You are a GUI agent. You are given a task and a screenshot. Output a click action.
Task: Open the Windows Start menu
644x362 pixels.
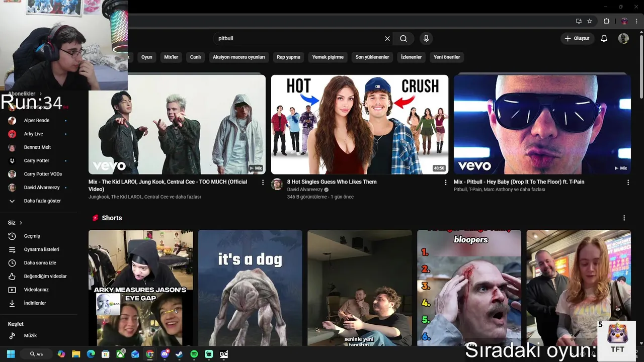pyautogui.click(x=11, y=354)
